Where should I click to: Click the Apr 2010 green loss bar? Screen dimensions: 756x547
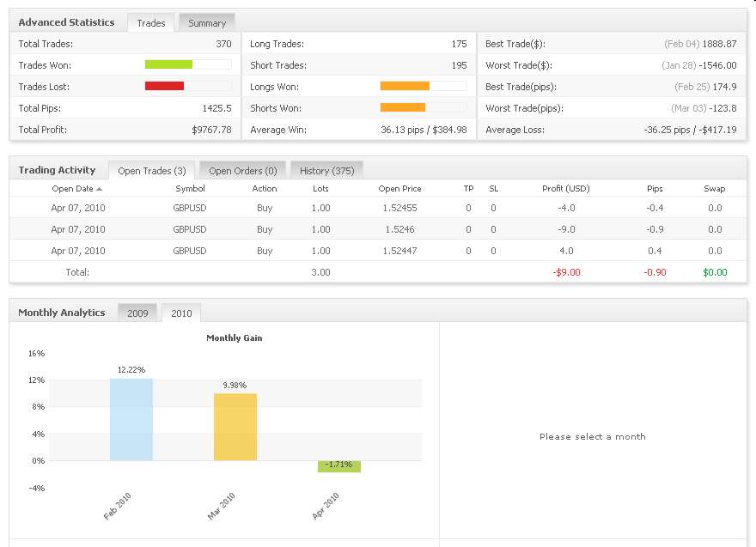(338, 466)
